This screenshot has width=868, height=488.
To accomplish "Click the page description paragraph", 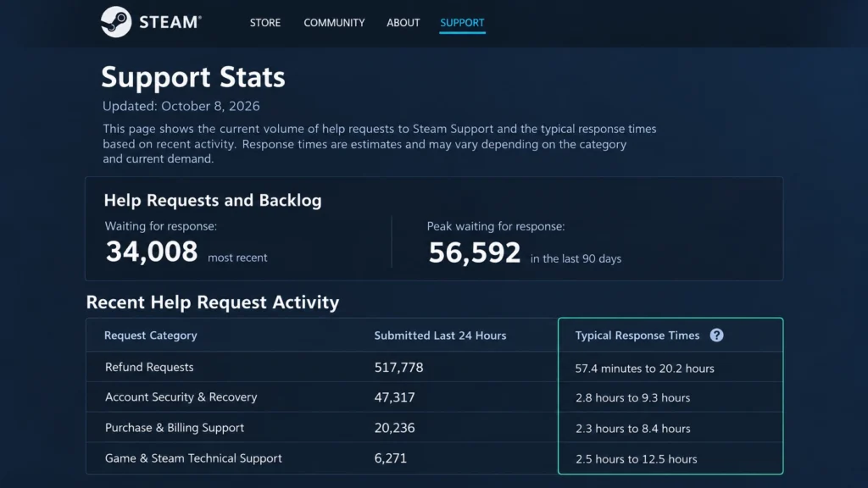I will click(x=379, y=144).
